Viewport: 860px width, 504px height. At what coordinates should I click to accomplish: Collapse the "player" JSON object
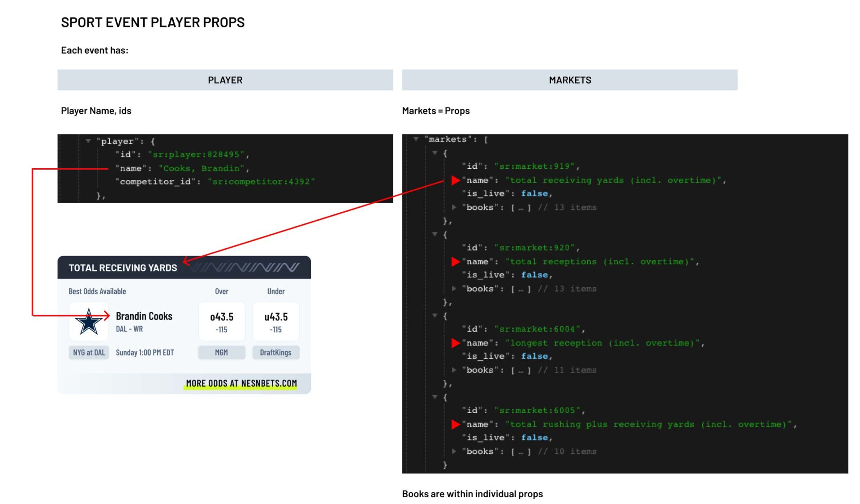[x=88, y=141]
